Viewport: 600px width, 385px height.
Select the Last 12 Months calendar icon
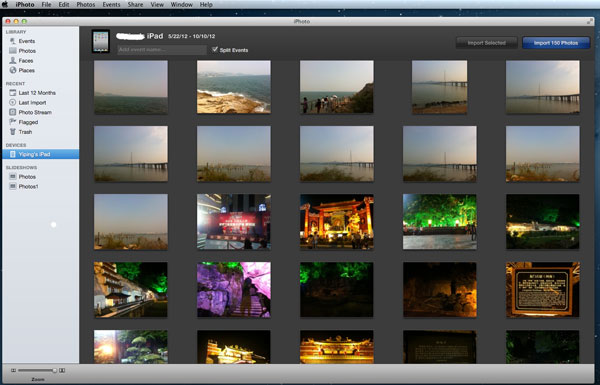click(x=13, y=93)
